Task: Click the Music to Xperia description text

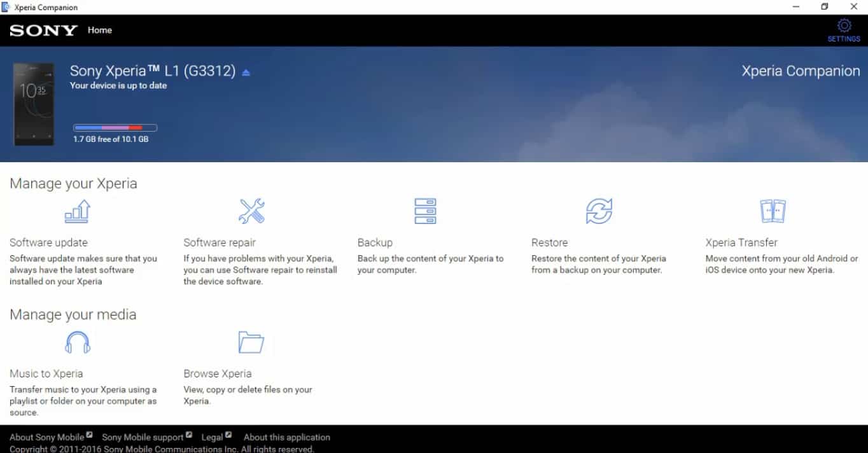Action: (x=83, y=401)
